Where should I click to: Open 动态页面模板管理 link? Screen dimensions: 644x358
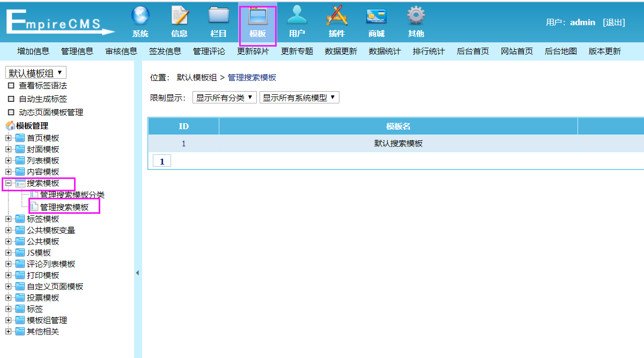51,113
